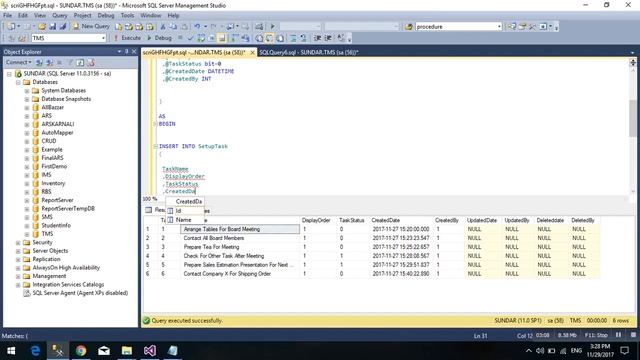
Task: Open Visual Studio from taskbar
Action: click(x=149, y=351)
